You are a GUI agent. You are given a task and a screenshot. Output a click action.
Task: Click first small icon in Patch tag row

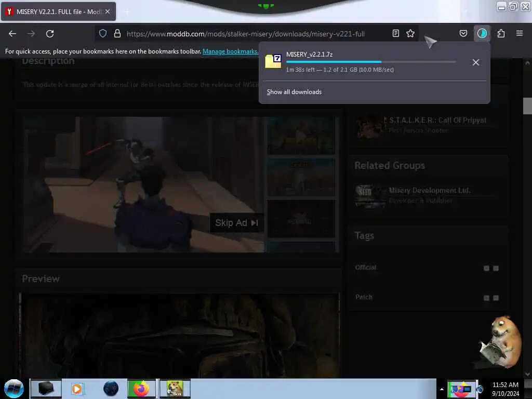(x=486, y=298)
